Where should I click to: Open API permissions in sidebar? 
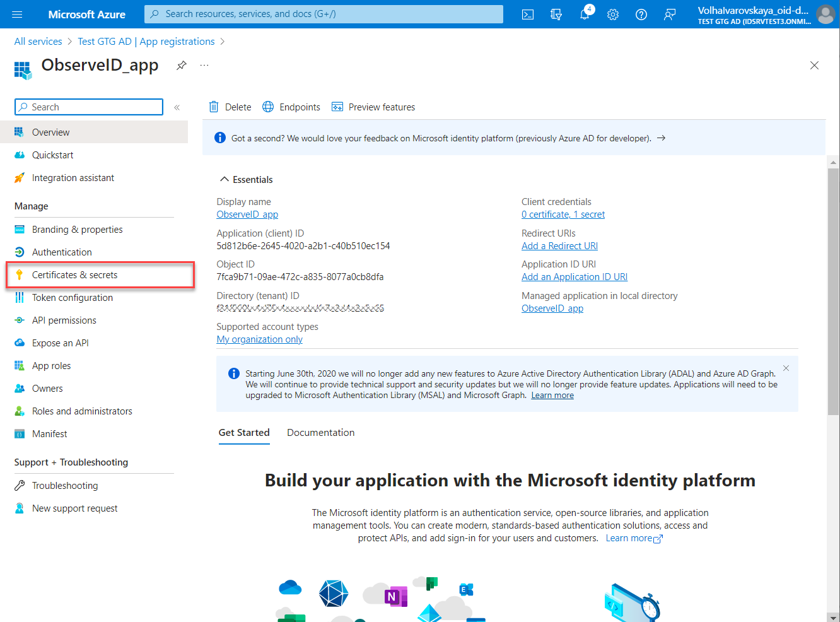tap(64, 320)
